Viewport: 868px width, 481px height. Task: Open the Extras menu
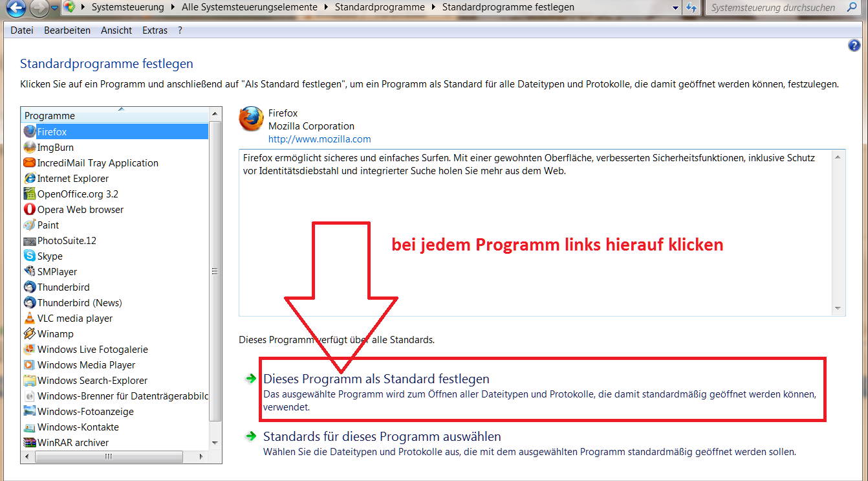click(x=155, y=30)
